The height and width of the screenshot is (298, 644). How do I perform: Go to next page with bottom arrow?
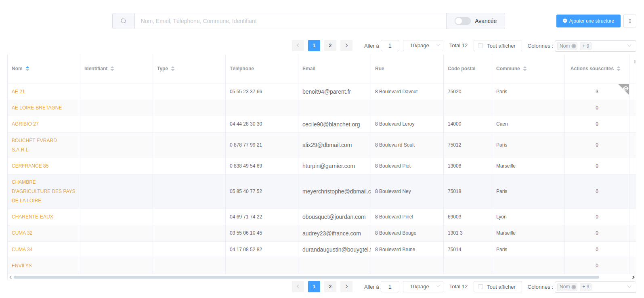346,287
